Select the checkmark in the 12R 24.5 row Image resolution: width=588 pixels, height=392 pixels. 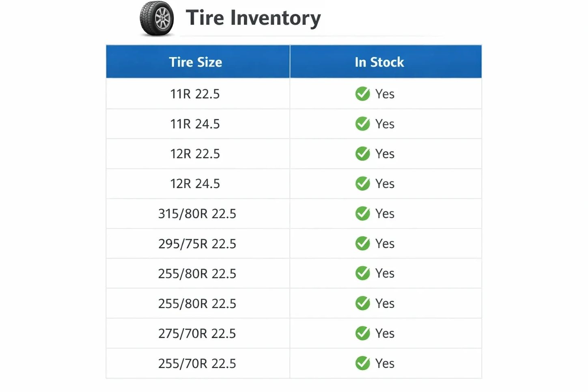click(x=362, y=184)
